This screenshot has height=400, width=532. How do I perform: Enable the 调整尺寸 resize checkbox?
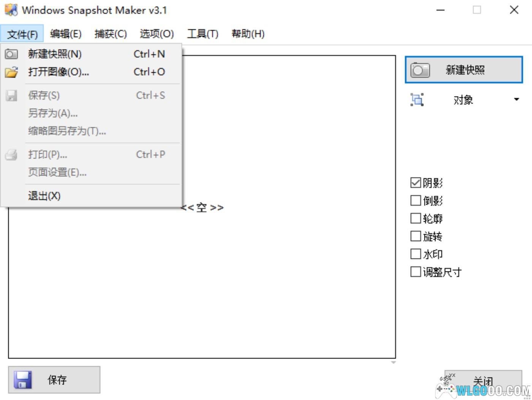coord(415,272)
